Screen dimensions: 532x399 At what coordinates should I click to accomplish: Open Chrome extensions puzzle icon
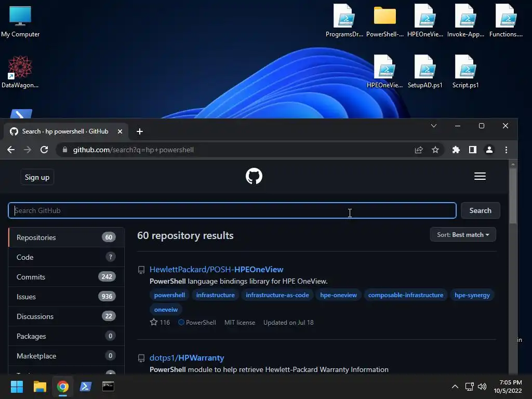pos(456,150)
